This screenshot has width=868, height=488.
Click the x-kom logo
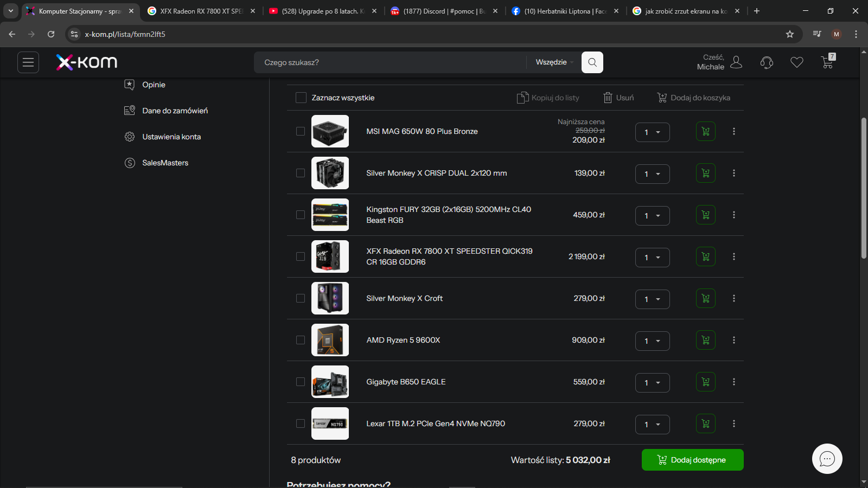[87, 62]
